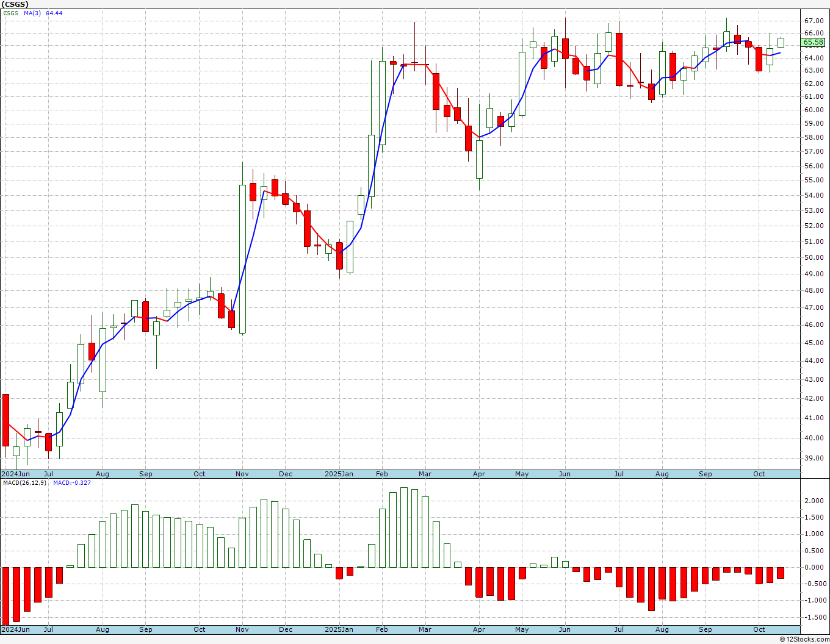This screenshot has height=644, width=830.
Task: Click the CSGS ticker title at top
Action: (15, 4)
